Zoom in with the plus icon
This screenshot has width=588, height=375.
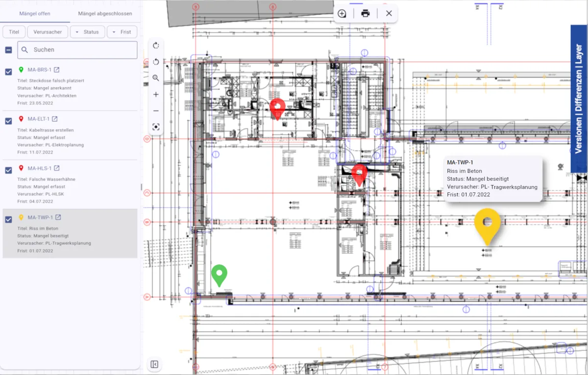(156, 94)
